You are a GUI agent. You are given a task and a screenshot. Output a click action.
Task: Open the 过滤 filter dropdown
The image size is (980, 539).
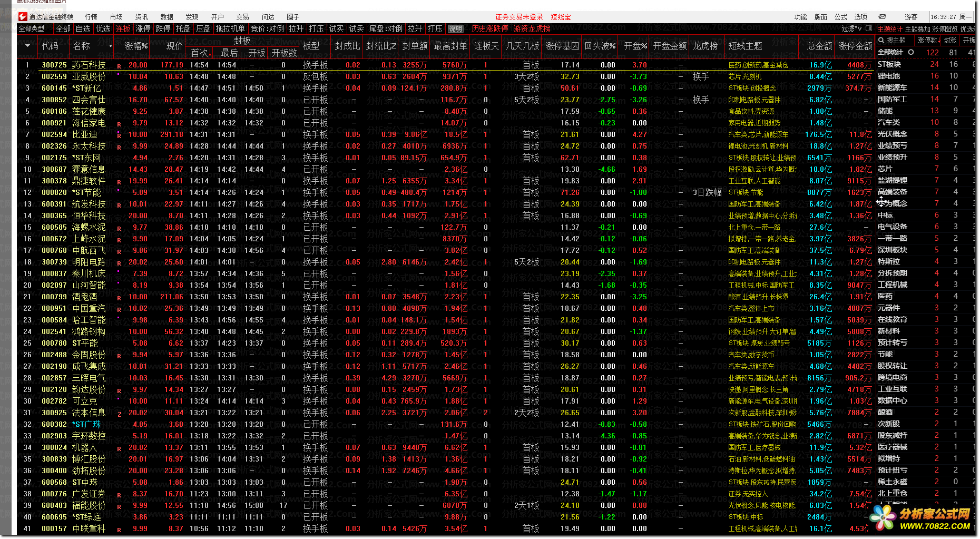point(851,28)
